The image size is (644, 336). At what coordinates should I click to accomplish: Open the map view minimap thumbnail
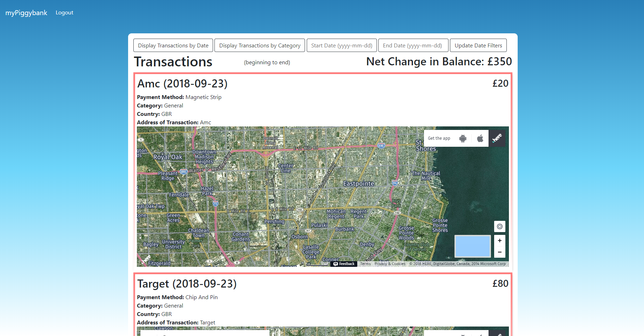473,246
